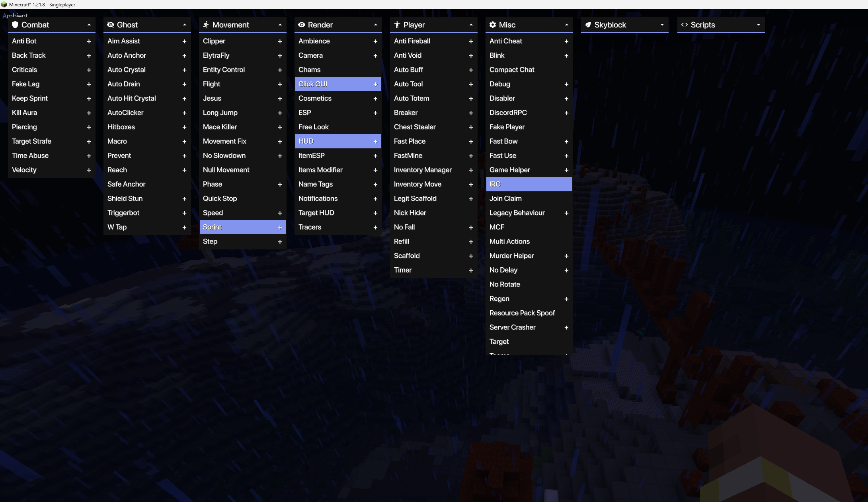Image resolution: width=868 pixels, height=502 pixels.
Task: Select the Movement category header
Action: pyautogui.click(x=243, y=25)
